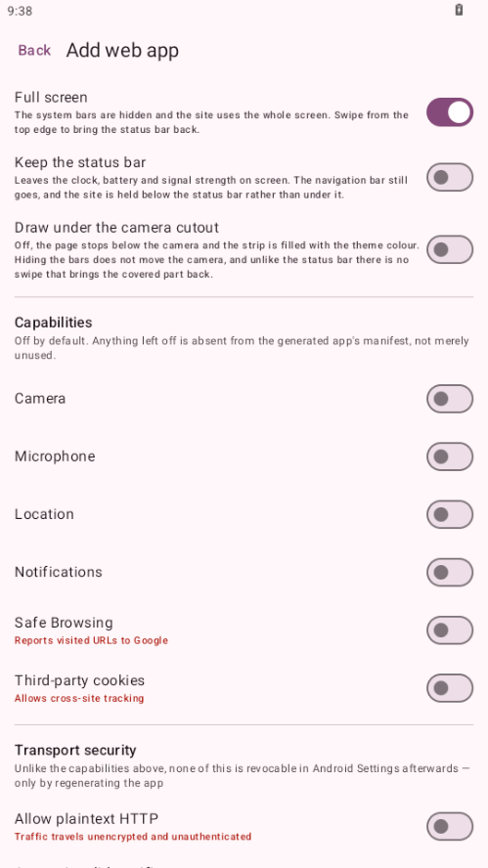488x868 pixels.
Task: Toggle the Microphone capability on
Action: (449, 456)
